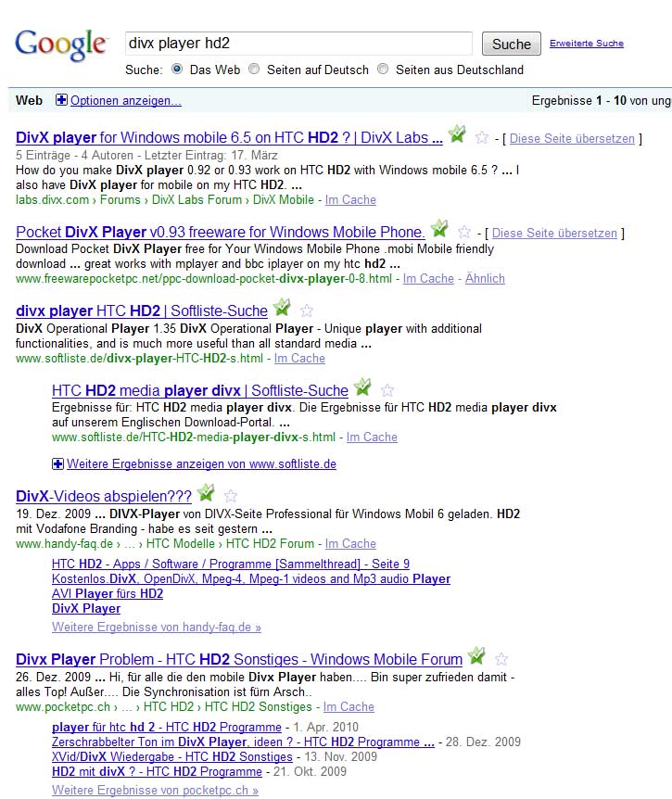Click breadcrumb www.pocketpc.ch HTC HD2 Sonstiges
The width and height of the screenshot is (672, 799).
[x=163, y=706]
